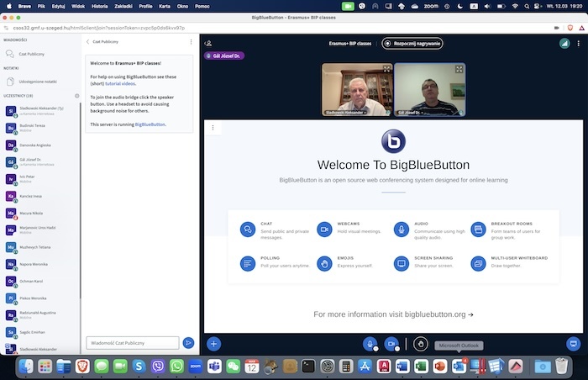Raise hand using the hand icon
Image resolution: width=588 pixels, height=380 pixels.
[x=420, y=344]
